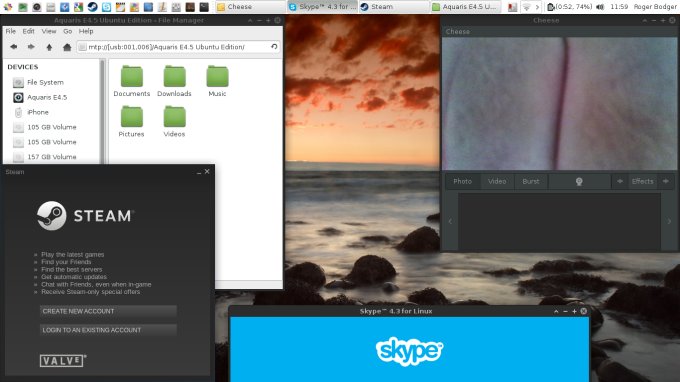This screenshot has width=680, height=382.
Task: Click the Skype launcher icon in top panel
Action: [x=106, y=7]
